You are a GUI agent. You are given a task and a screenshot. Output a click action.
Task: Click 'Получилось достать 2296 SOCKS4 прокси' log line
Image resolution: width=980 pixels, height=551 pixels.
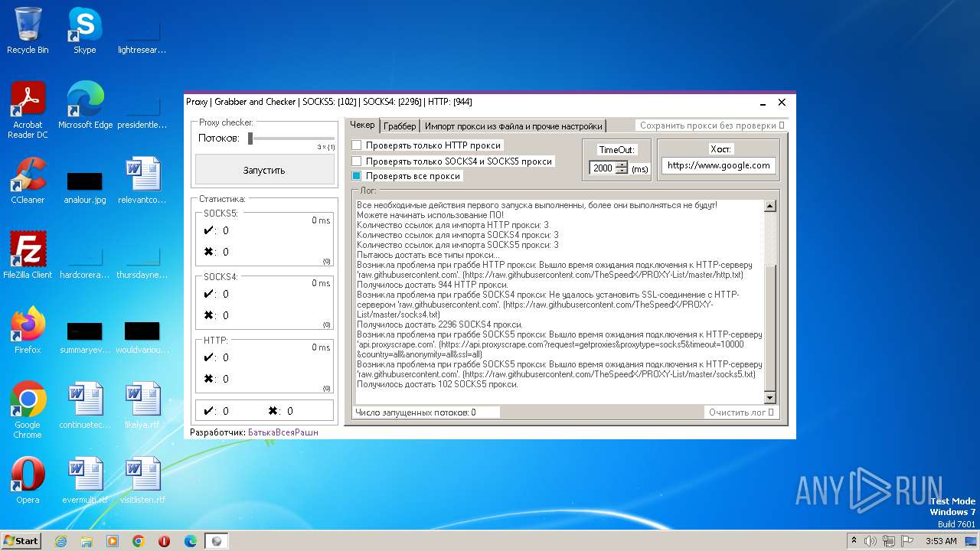click(x=440, y=324)
